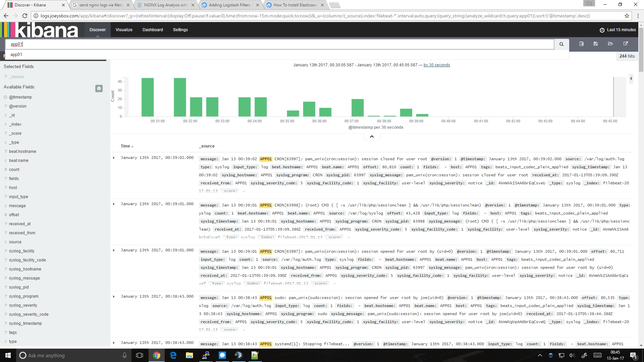Click the tallest histogram bar near 00:32:00
This screenshot has height=362, width=644.
point(180,97)
